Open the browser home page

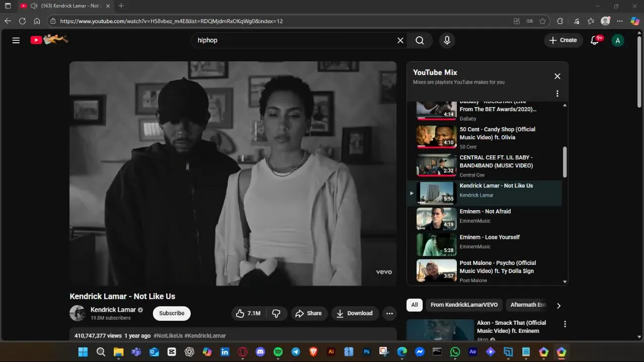tap(37, 21)
